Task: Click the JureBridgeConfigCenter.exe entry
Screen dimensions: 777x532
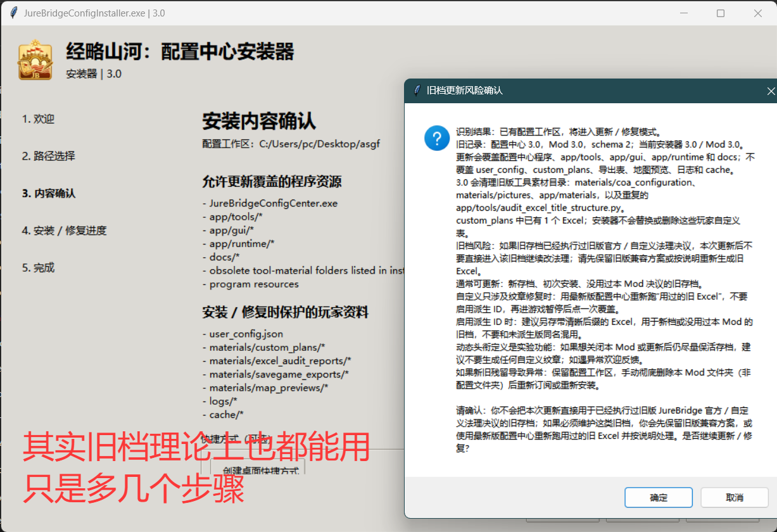Action: [270, 203]
